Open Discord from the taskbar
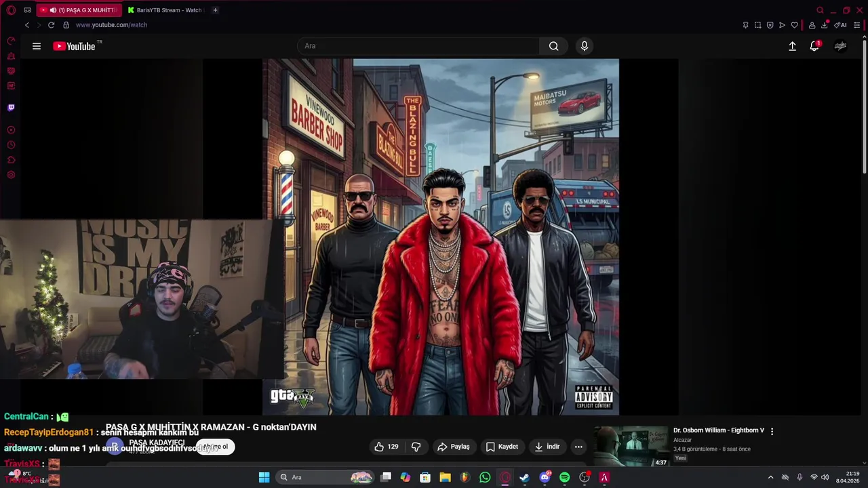 (545, 477)
